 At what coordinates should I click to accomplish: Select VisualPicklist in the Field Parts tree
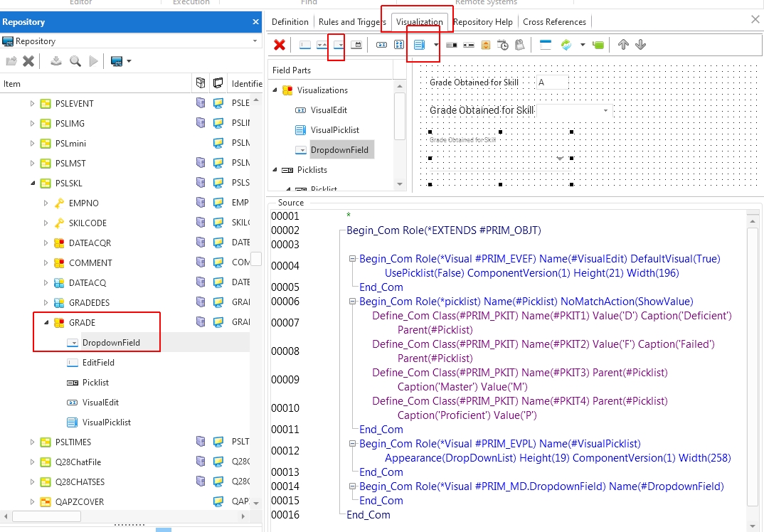[334, 130]
